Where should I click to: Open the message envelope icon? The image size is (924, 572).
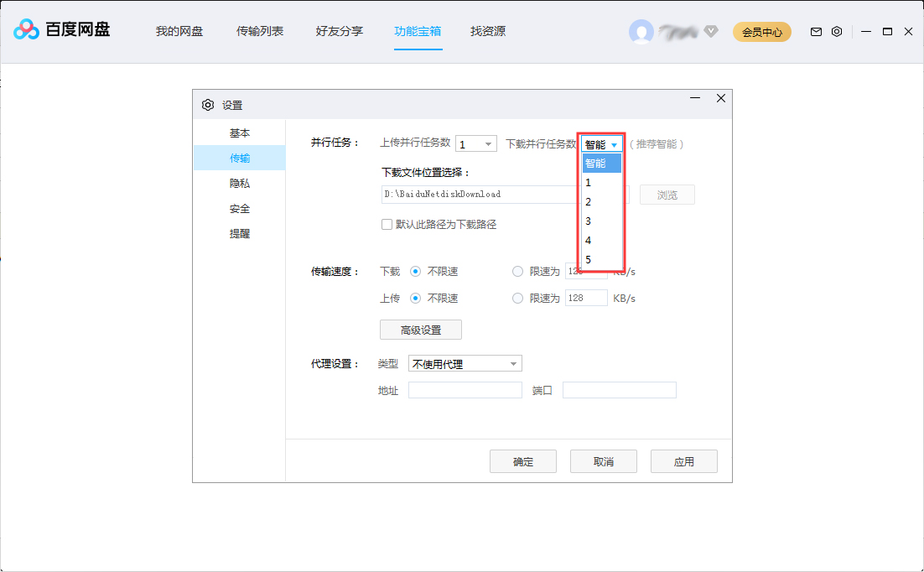[815, 31]
